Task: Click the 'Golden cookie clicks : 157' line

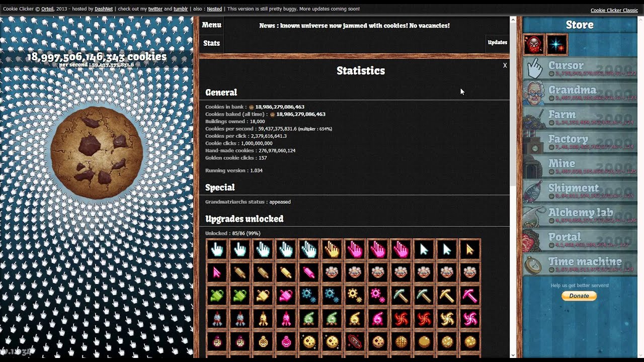Action: point(236,158)
